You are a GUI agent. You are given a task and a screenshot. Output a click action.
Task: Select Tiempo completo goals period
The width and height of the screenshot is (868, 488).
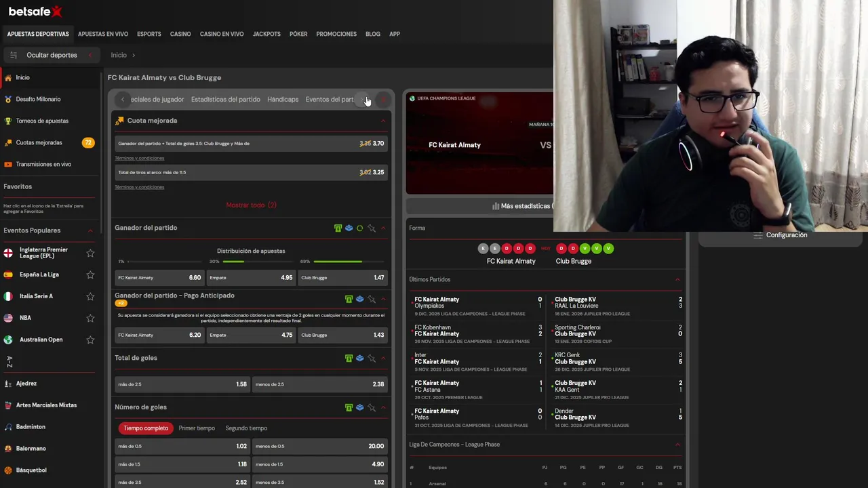[x=146, y=428]
